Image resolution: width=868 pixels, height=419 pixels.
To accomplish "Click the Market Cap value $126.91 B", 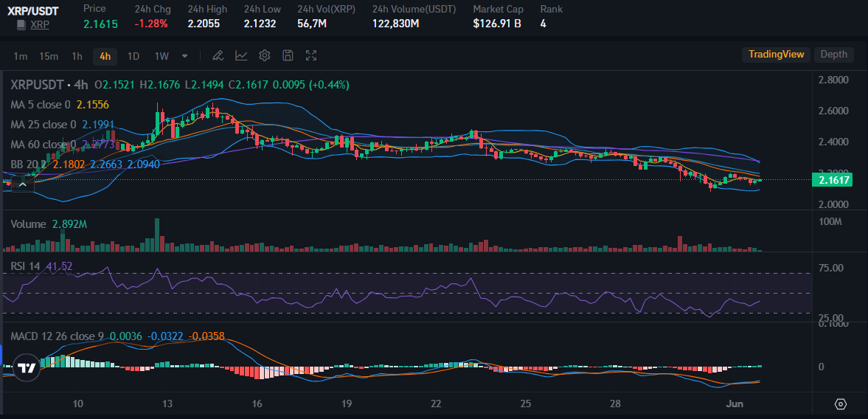I will coord(497,24).
